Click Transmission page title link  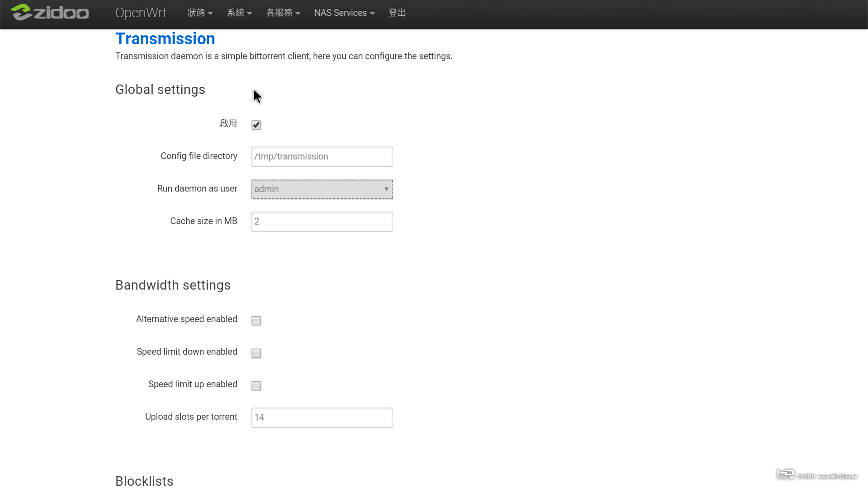click(x=165, y=39)
